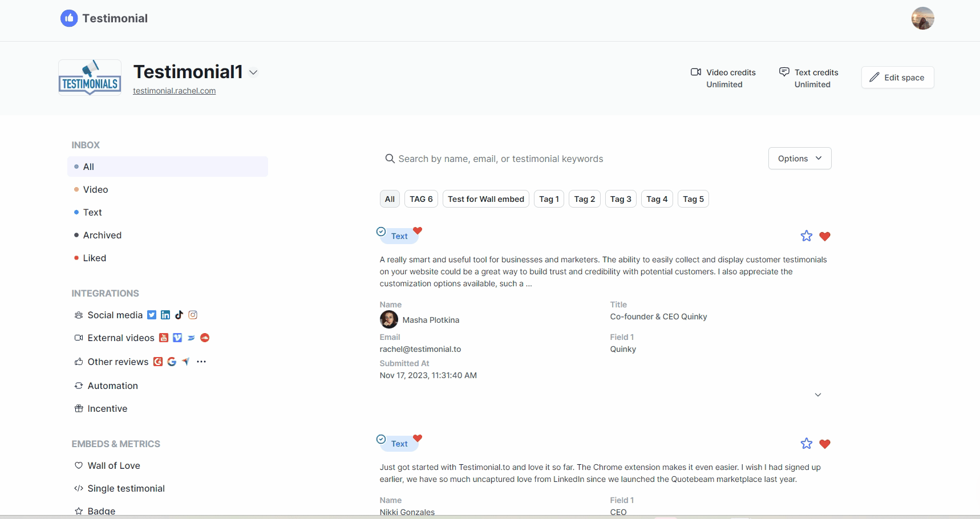Filter by the Tag 2 chip
Image resolution: width=980 pixels, height=519 pixels.
(x=585, y=199)
